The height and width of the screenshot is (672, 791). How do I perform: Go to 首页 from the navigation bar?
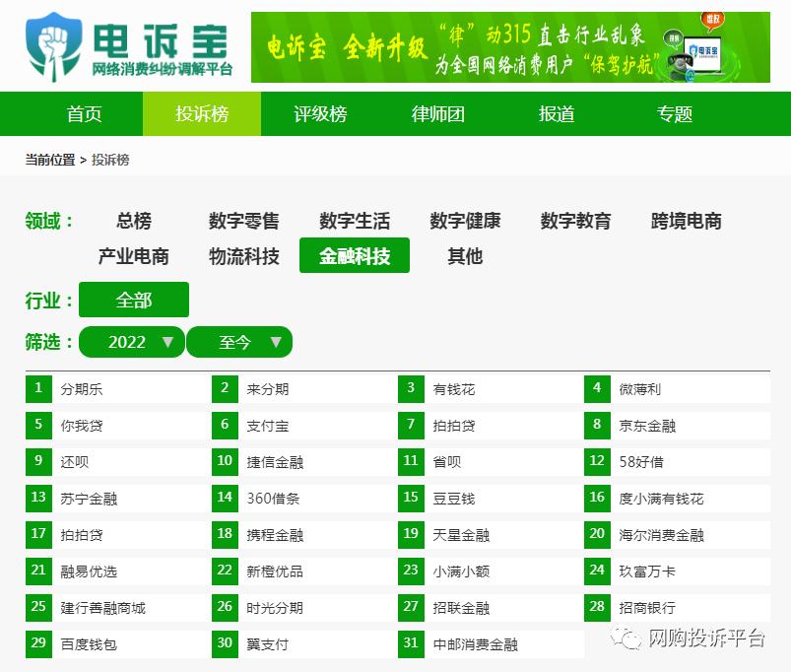[84, 114]
